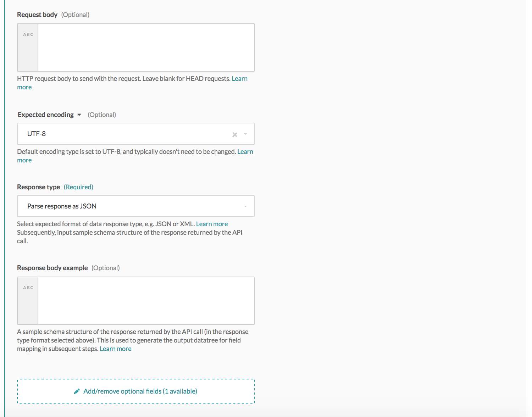Screen dimensions: 532x417
Task: Click the ABC icon in Request body field
Action: (x=28, y=34)
